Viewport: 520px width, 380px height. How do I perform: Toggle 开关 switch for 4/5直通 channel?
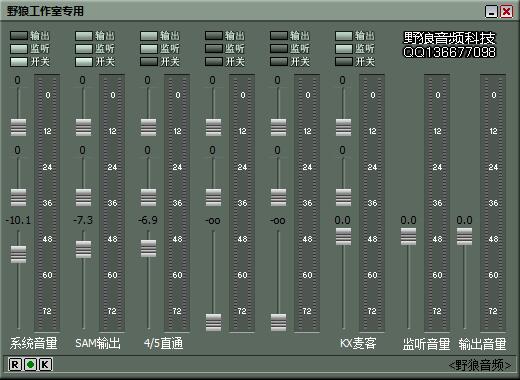(x=149, y=62)
